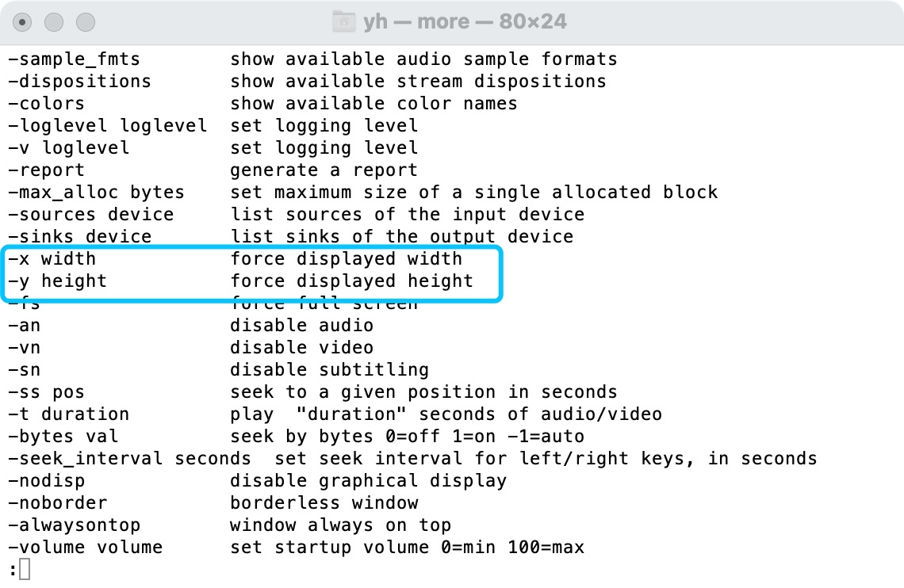Click the '-report' option text
Viewport: 904px width, 588px height.
tap(46, 170)
